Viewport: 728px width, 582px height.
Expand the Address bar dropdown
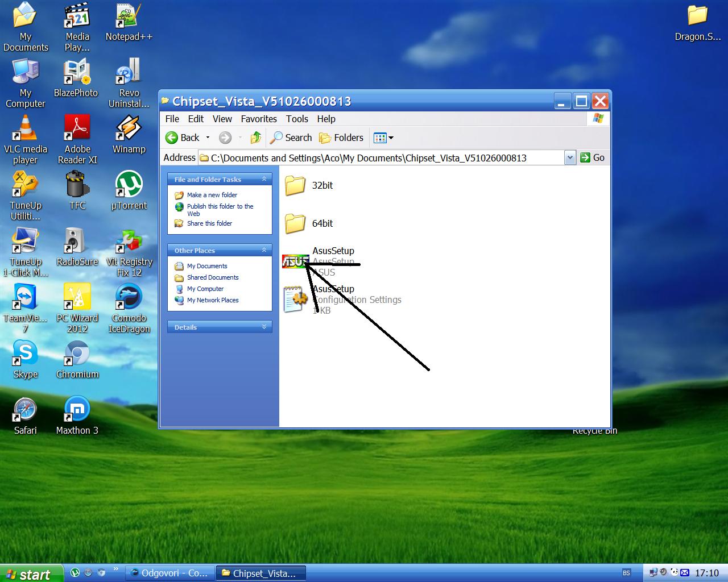click(570, 158)
